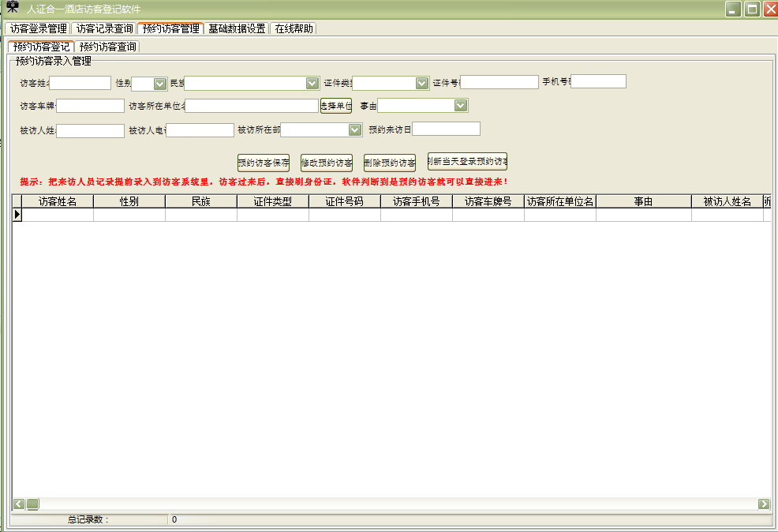This screenshot has height=532, width=778.
Task: Click into the 证件号码 input field
Action: pos(499,82)
